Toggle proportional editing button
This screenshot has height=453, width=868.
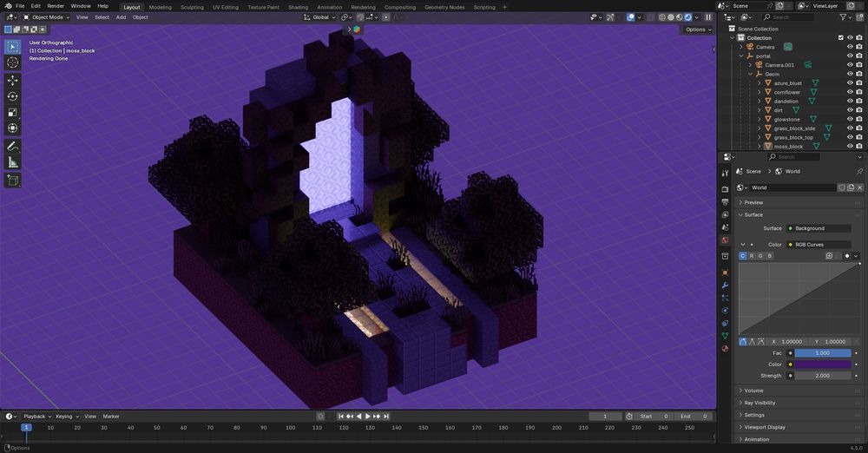click(386, 17)
